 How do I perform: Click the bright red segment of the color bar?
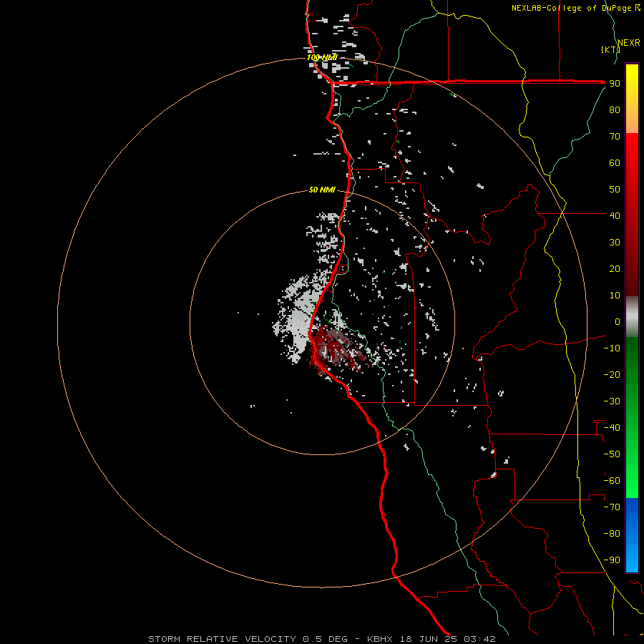[x=632, y=172]
